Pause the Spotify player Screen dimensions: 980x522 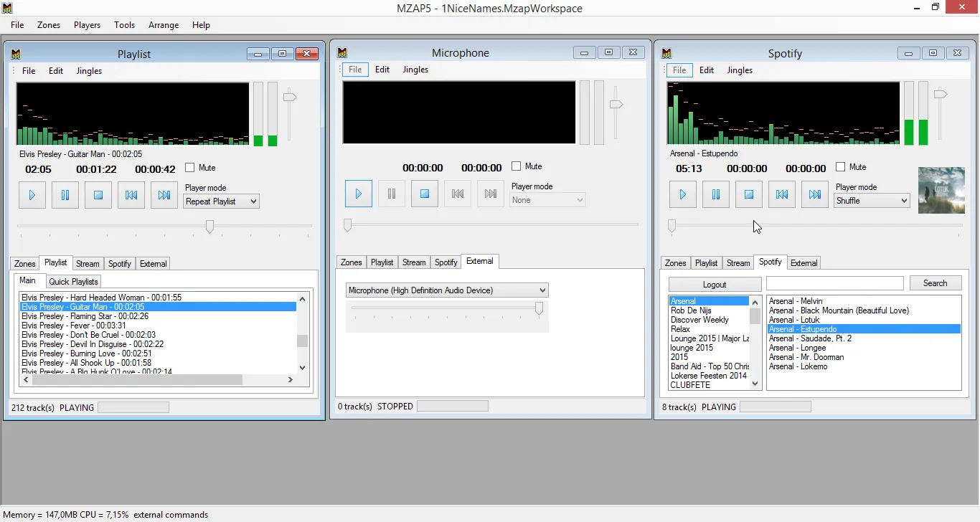pos(716,194)
